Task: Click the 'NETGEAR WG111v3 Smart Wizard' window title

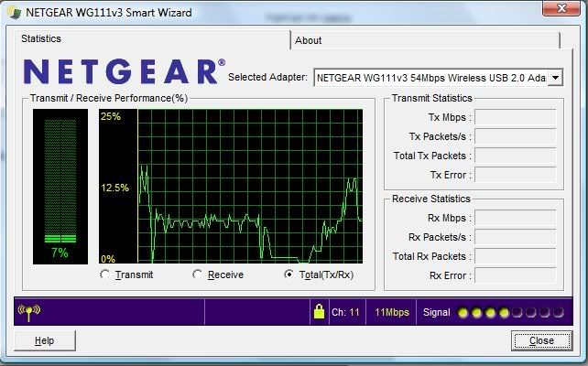Action: click(109, 13)
